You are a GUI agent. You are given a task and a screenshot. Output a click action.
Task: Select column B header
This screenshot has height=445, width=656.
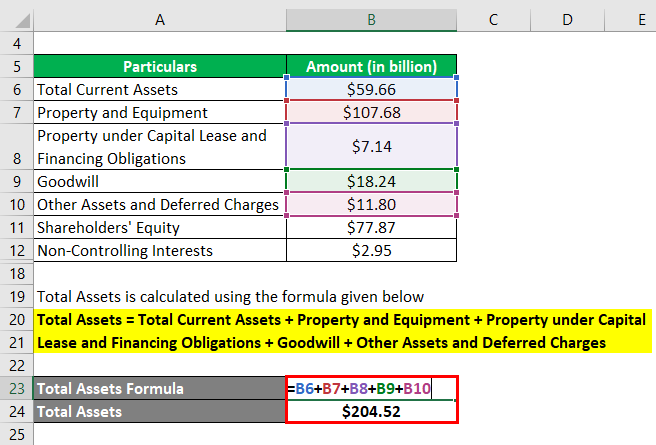[x=372, y=20]
